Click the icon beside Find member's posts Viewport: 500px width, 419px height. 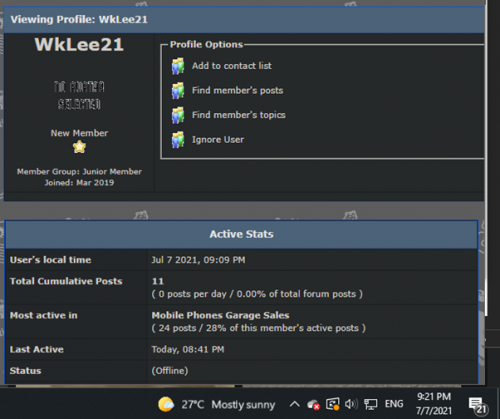point(178,91)
